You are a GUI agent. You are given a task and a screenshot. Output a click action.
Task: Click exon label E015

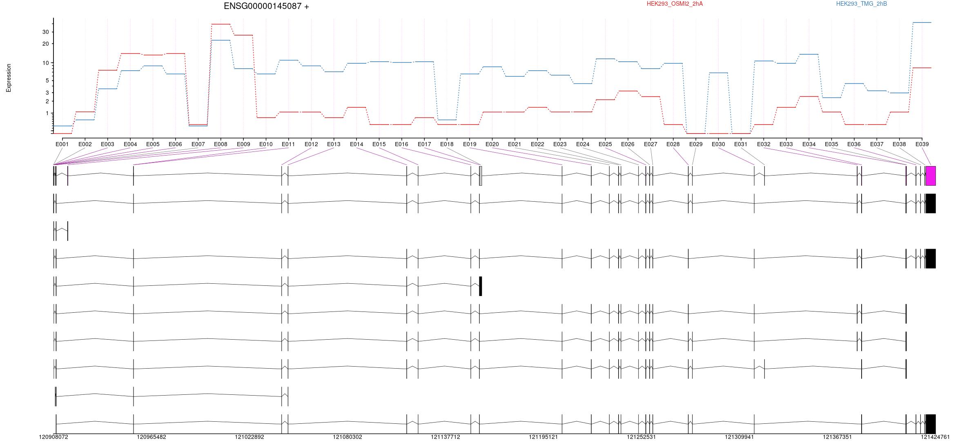[x=379, y=144]
